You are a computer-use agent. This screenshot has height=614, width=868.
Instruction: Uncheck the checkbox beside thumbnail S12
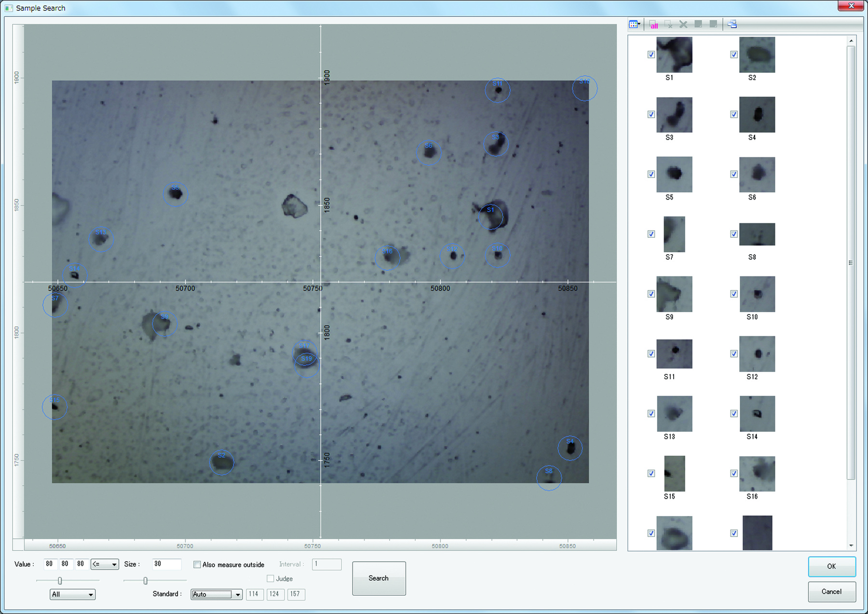click(x=734, y=354)
